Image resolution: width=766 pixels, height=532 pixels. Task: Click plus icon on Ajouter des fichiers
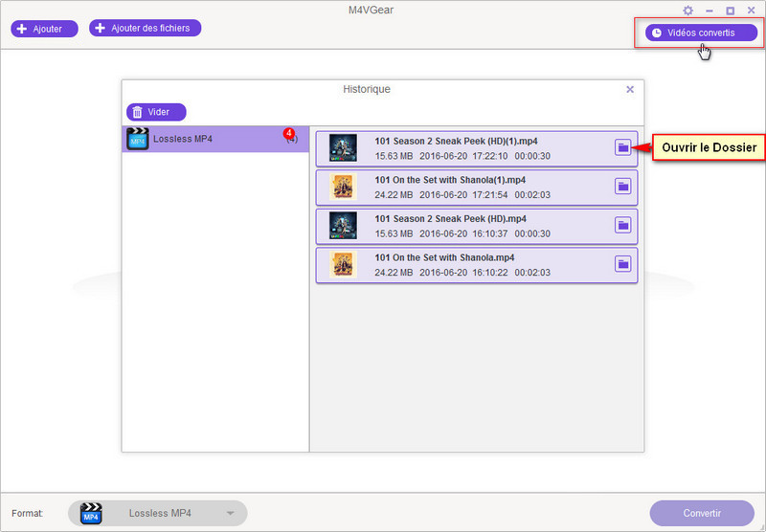coord(100,28)
